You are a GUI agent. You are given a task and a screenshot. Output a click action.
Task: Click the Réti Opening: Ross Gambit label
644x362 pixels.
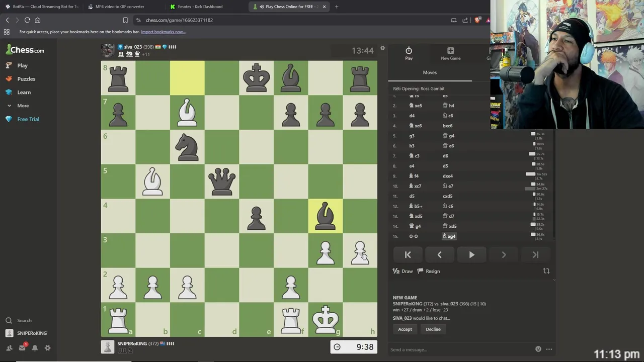(419, 88)
